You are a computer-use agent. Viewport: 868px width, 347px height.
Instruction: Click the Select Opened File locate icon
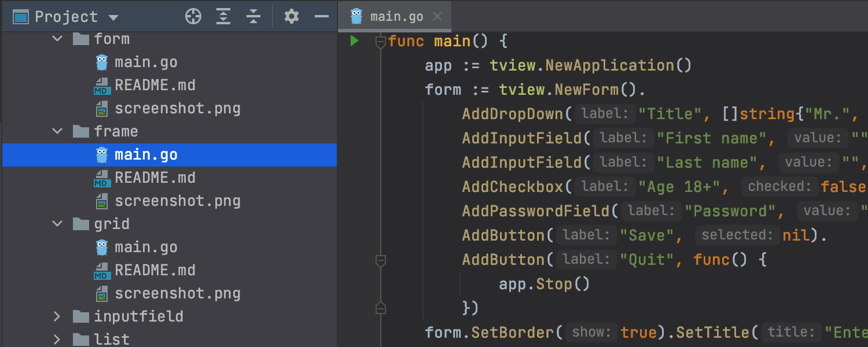(x=193, y=17)
